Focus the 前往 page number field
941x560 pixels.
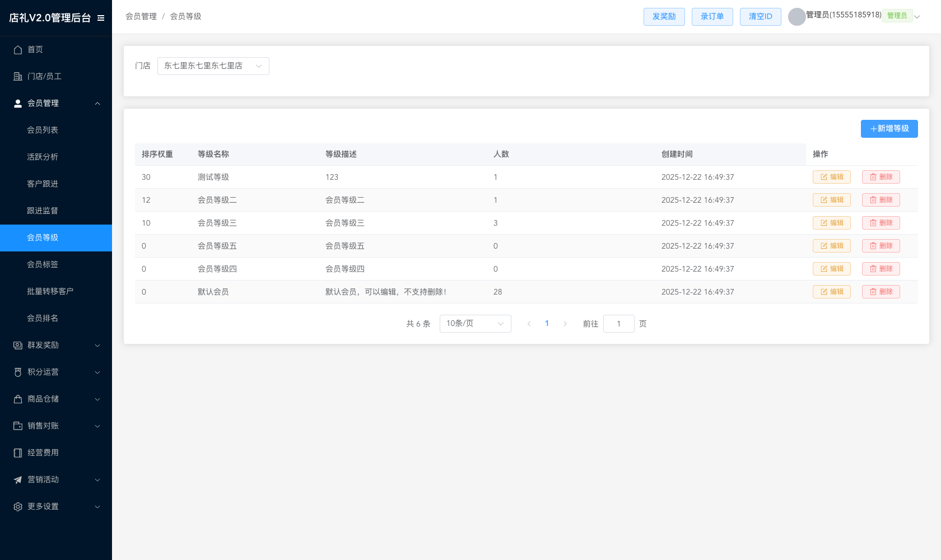(x=619, y=324)
